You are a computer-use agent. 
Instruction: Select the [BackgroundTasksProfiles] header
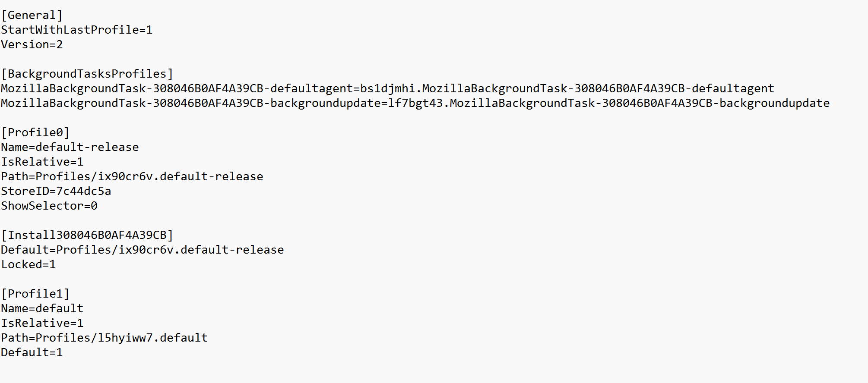(x=87, y=74)
